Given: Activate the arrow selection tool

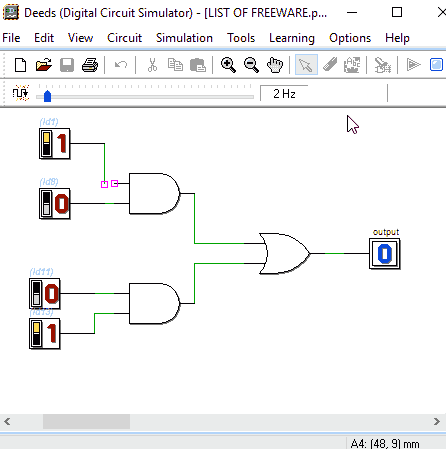Looking at the screenshot, I should [306, 65].
